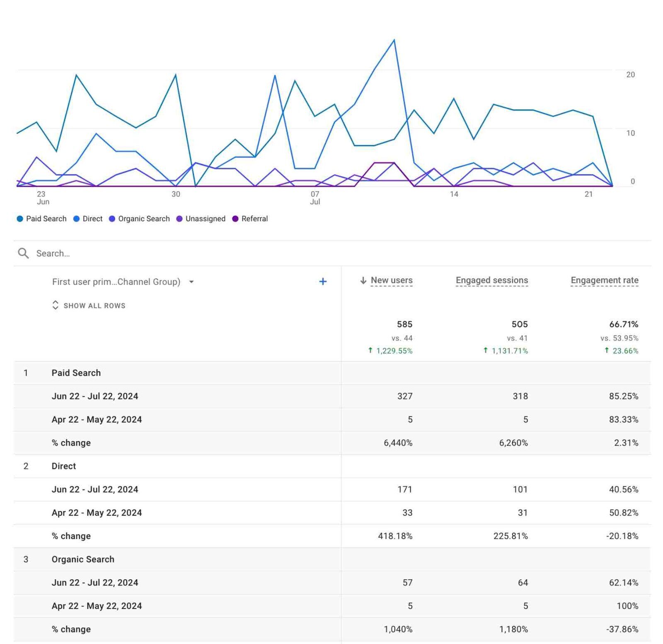The width and height of the screenshot is (663, 644).
Task: Select the Organic Search channel row
Action: [x=83, y=559]
